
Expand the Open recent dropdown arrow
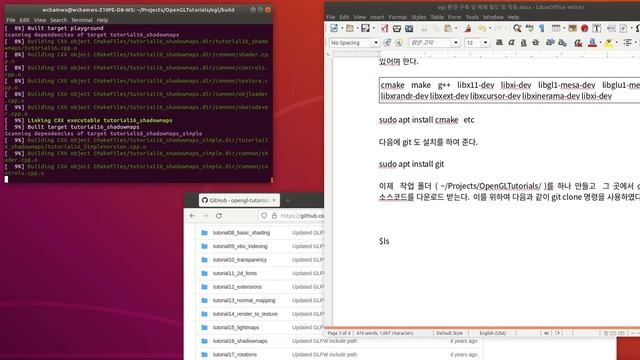click(357, 28)
